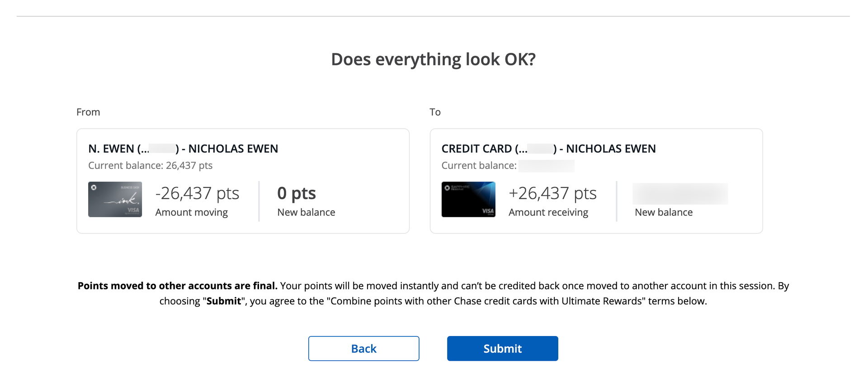Select the Amount moving value of -26,437 pts
The height and width of the screenshot is (387, 868).
pyautogui.click(x=198, y=193)
